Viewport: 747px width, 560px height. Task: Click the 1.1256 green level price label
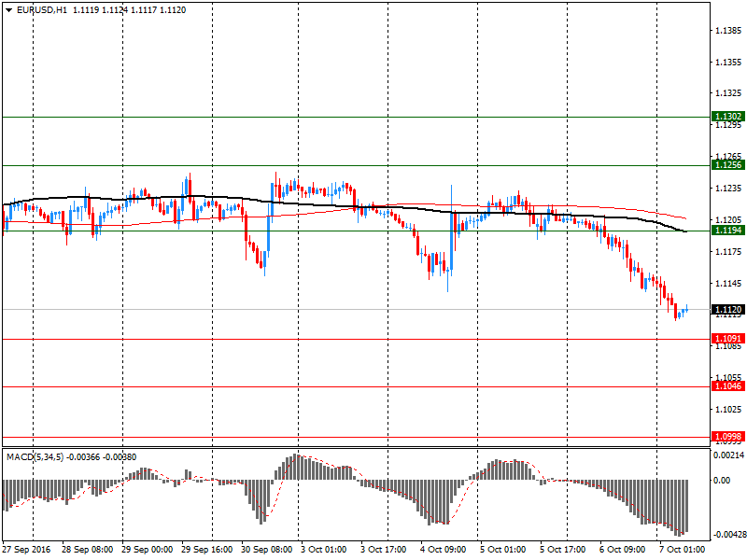[728, 165]
